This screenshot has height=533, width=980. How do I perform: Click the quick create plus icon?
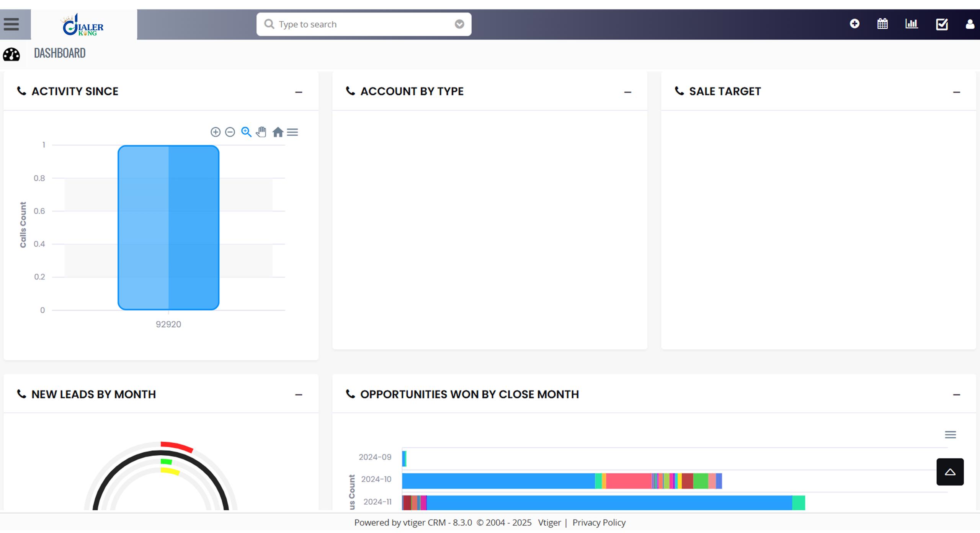coord(854,24)
